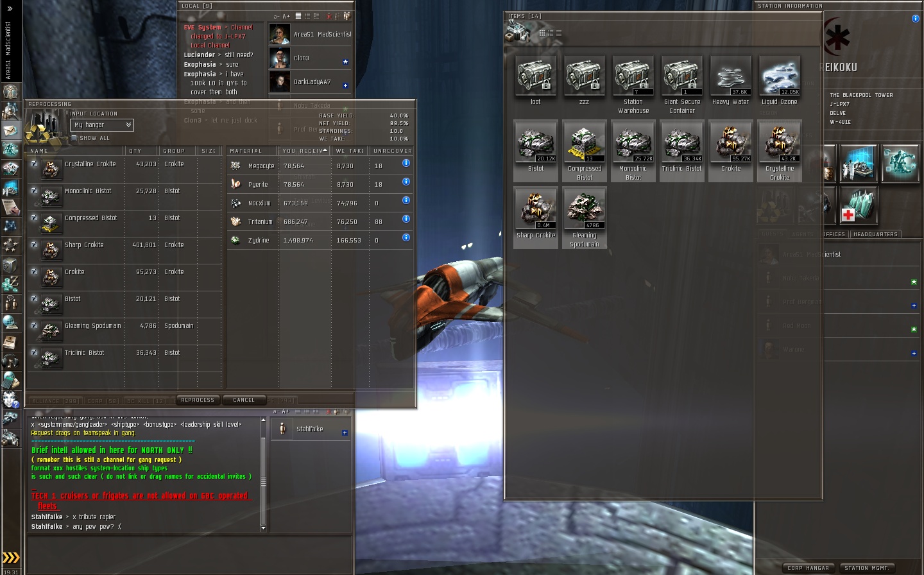The height and width of the screenshot is (575, 924).
Task: Open the character sheet icon in the sidebar
Action: 11,91
